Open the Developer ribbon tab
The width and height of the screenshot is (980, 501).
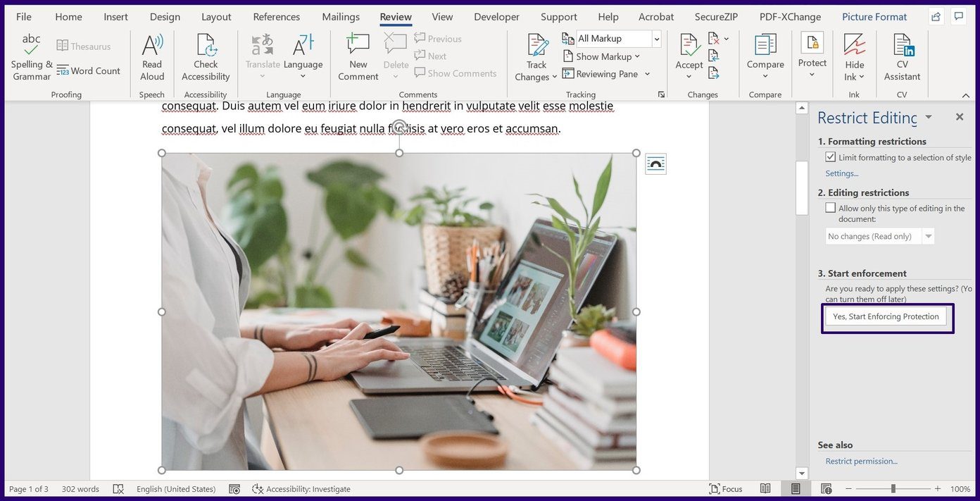(496, 16)
